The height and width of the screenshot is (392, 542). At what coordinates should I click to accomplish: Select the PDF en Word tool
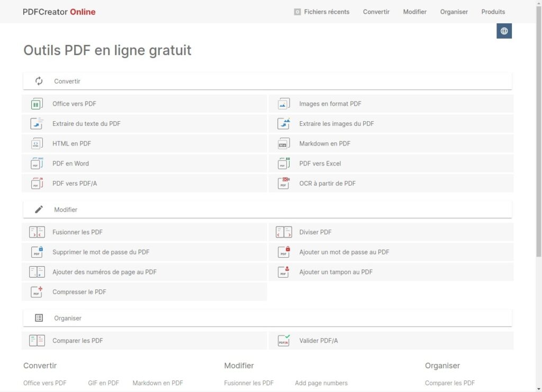pos(144,163)
